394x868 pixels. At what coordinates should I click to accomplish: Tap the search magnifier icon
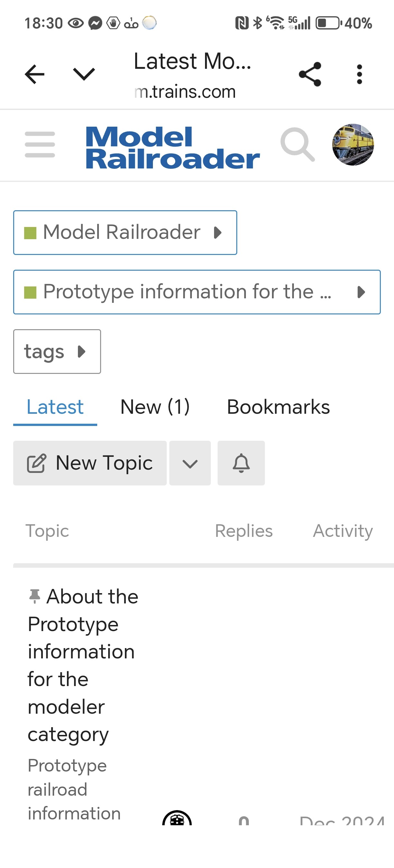click(297, 144)
